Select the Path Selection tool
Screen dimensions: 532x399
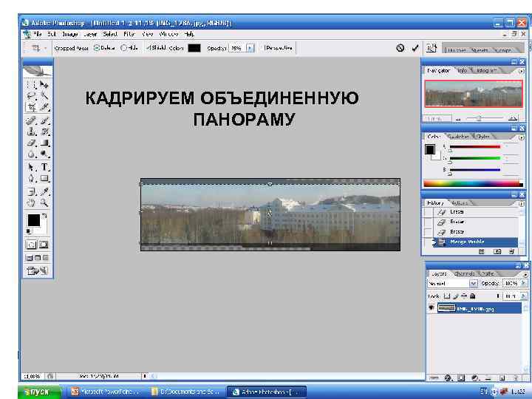(x=32, y=167)
